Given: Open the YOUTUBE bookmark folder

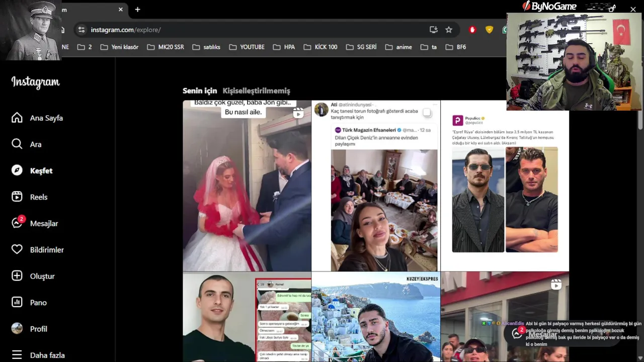Looking at the screenshot, I should [247, 47].
